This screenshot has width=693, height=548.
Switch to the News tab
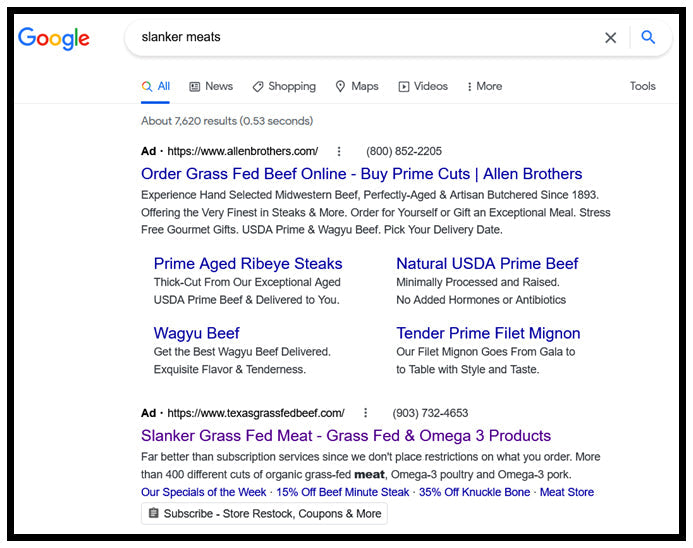(211, 87)
